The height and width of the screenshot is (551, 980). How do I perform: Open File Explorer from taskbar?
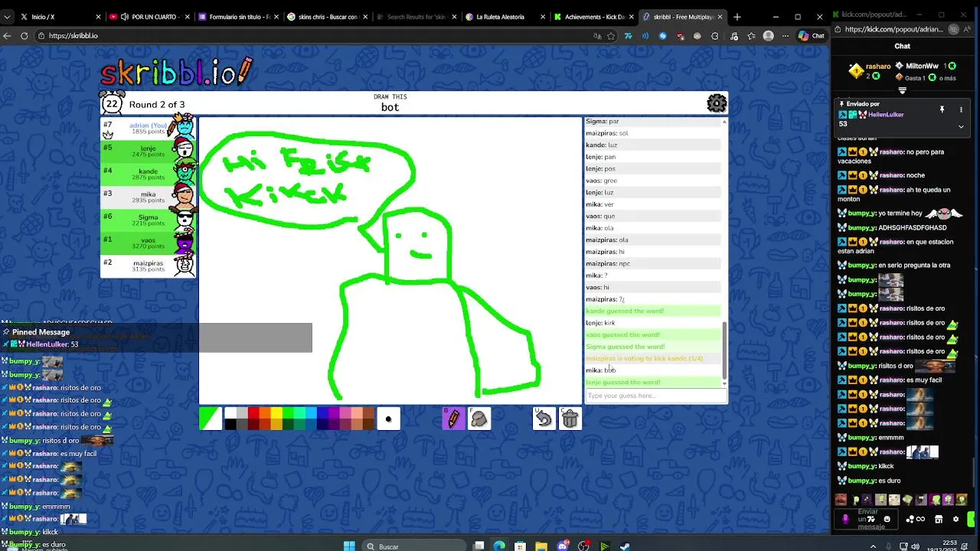[541, 546]
